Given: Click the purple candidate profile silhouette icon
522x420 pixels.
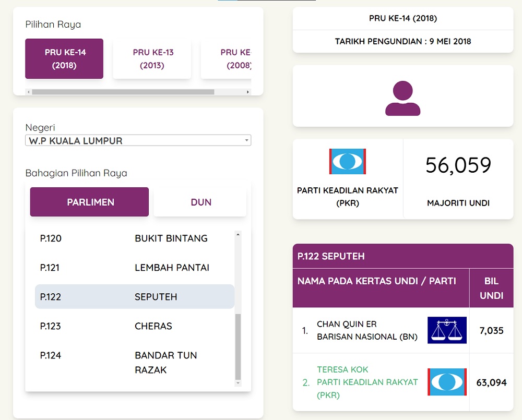Looking at the screenshot, I should pos(402,98).
